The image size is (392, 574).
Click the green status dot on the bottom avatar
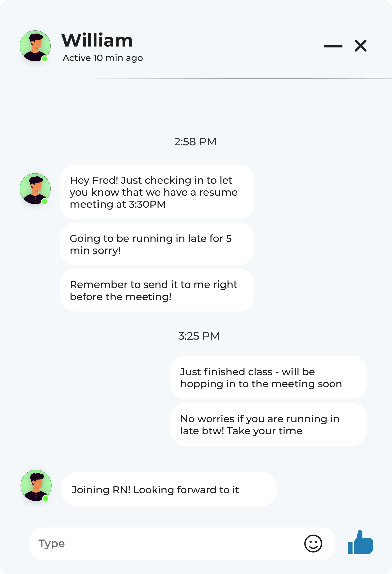point(46,498)
